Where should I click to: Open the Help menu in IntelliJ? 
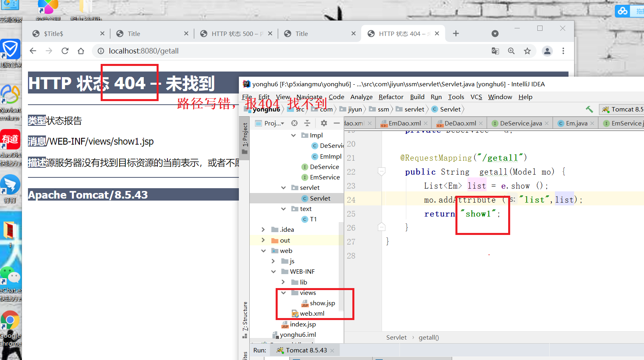[525, 97]
